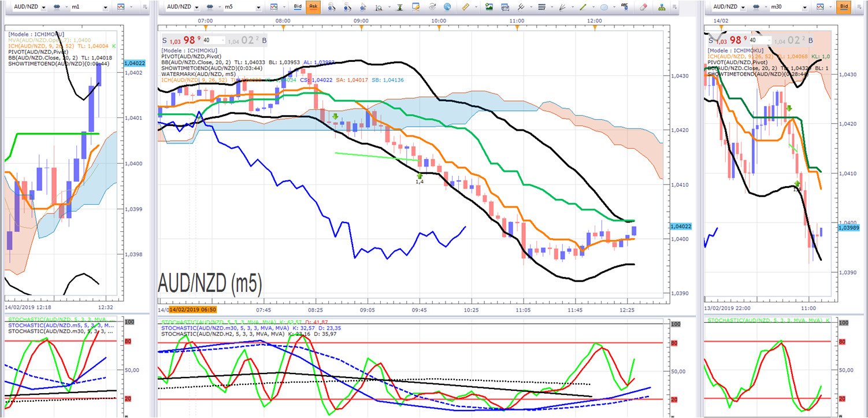Viewport: 868px width, 418px height.
Task: Click the blue globe icon in the m5 toolbar
Action: [x=447, y=7]
